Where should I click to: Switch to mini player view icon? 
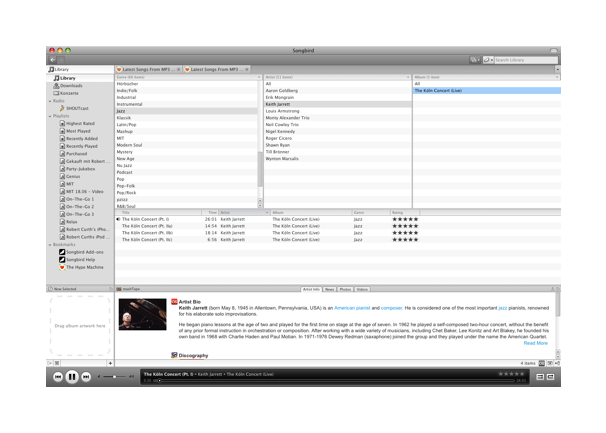click(551, 377)
